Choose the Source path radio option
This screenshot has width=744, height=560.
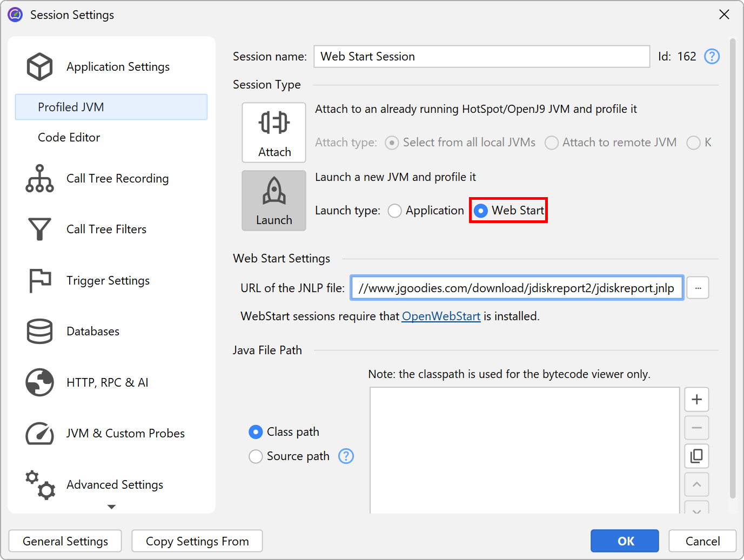(256, 456)
